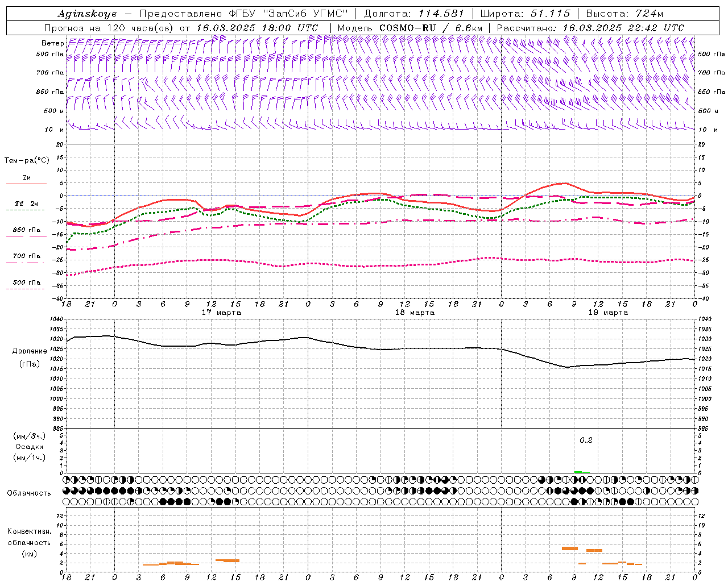The height and width of the screenshot is (582, 728).
Task: Click the longitude value Долгота: 114.581
Action: pos(414,14)
